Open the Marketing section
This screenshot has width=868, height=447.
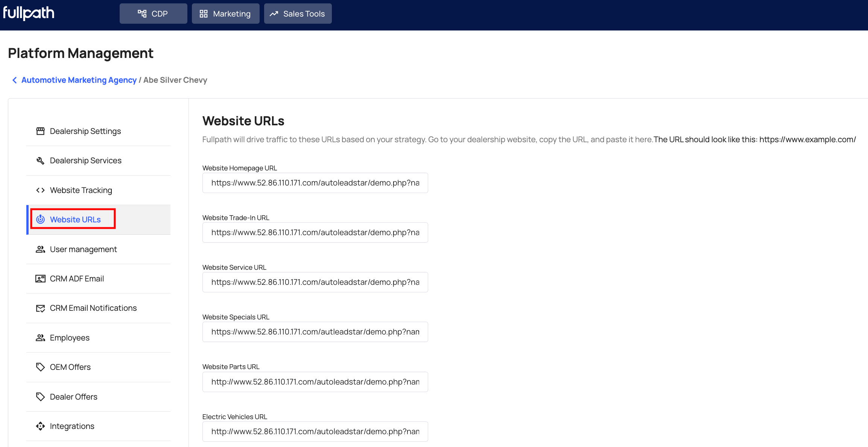tap(225, 13)
